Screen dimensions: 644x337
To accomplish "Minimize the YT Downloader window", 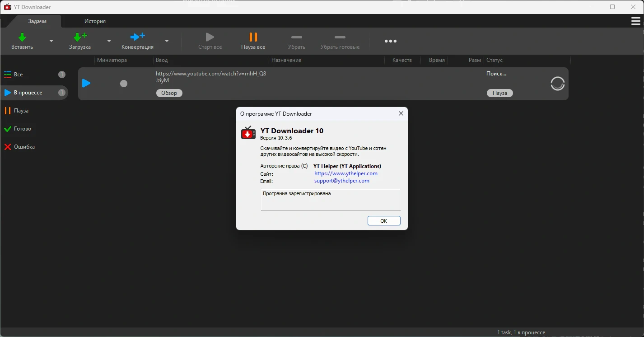I will (x=592, y=7).
